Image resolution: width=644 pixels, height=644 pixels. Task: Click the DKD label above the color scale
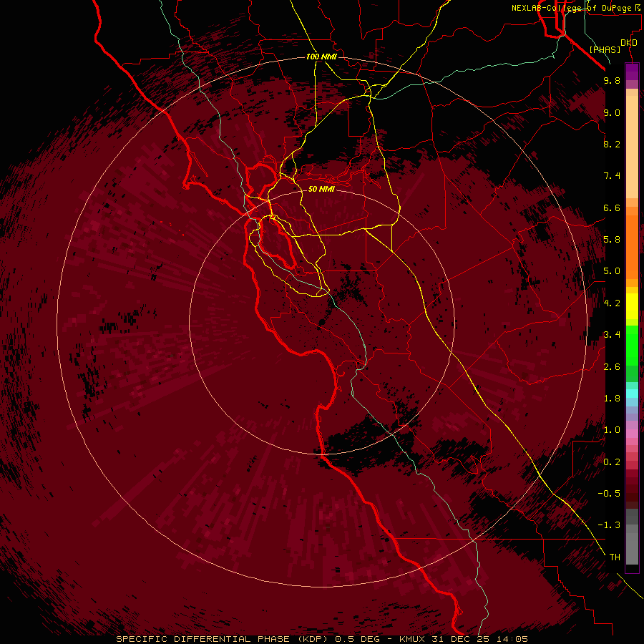pyautogui.click(x=628, y=43)
